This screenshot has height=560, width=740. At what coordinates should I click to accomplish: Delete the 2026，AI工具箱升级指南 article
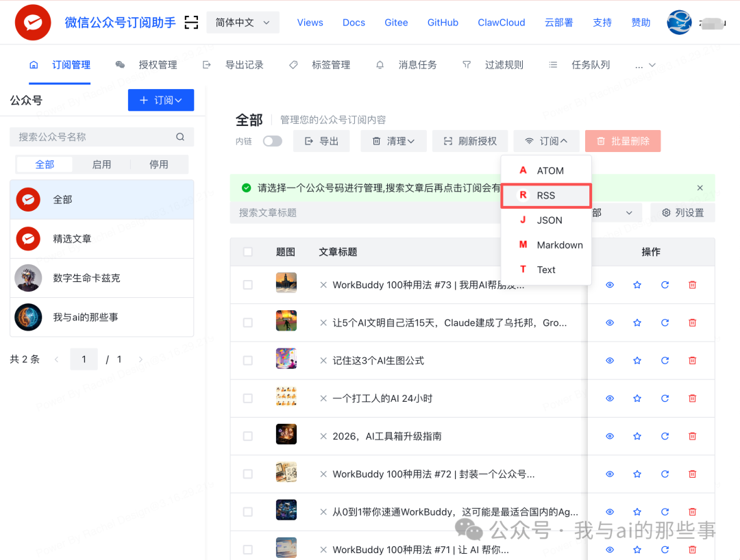point(692,436)
